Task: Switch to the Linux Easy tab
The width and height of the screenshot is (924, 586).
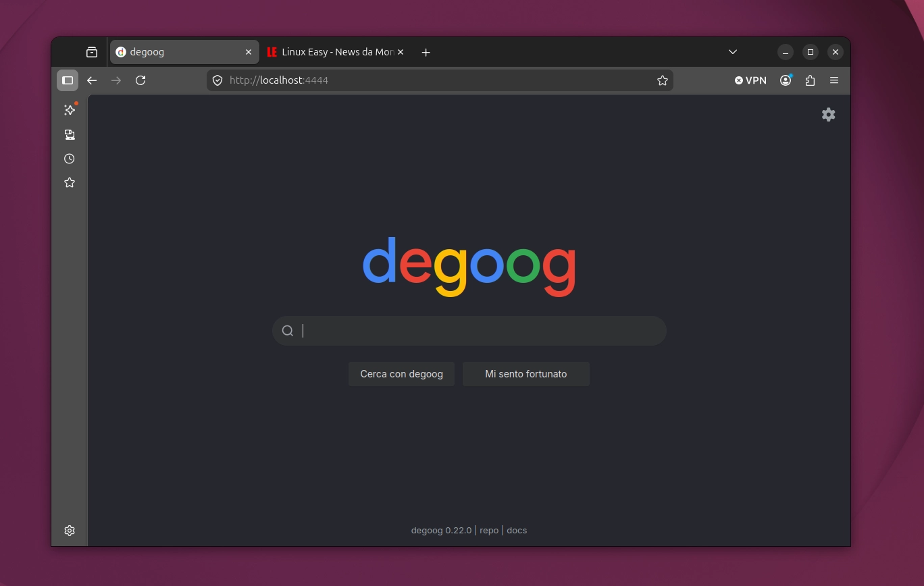Action: coord(335,52)
